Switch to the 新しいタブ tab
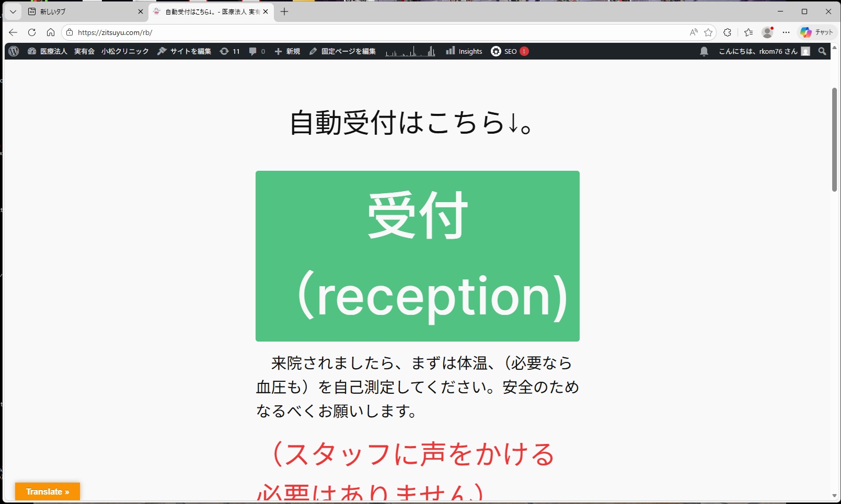The height and width of the screenshot is (504, 841). pyautogui.click(x=84, y=11)
